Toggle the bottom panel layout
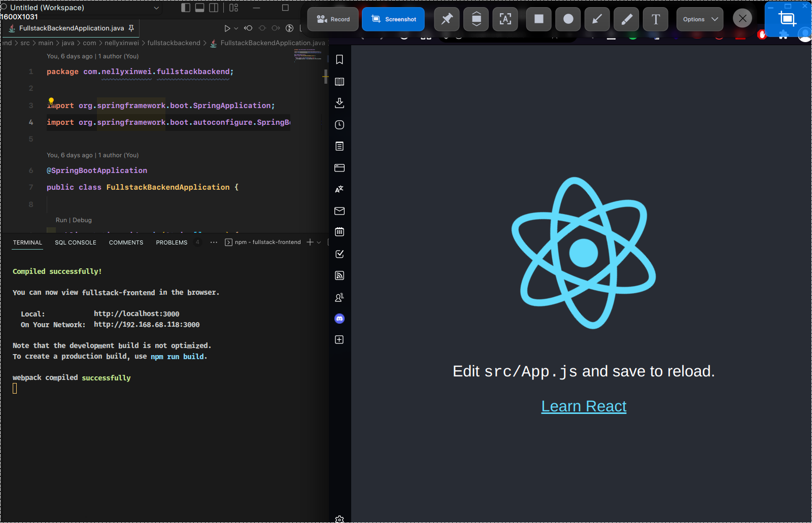This screenshot has height=523, width=812. (x=200, y=8)
